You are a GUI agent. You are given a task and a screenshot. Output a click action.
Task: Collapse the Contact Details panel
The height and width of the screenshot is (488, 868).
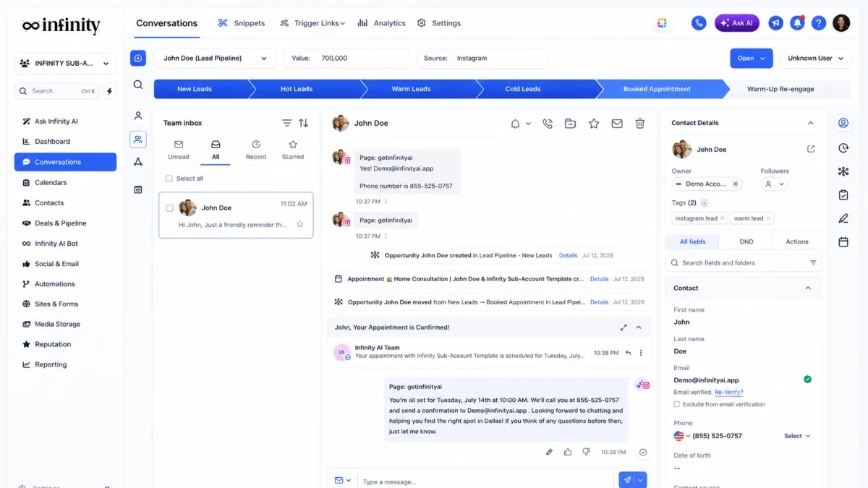click(810, 123)
